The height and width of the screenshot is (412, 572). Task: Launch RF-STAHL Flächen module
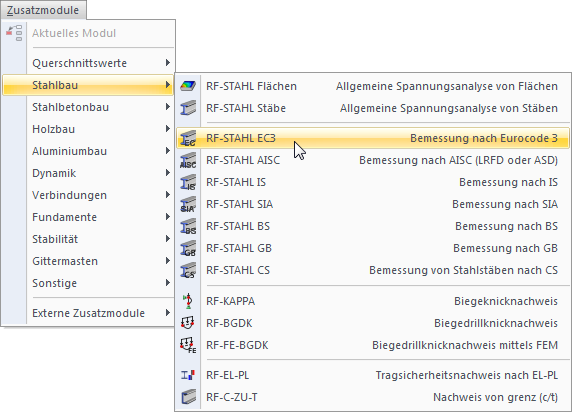click(x=373, y=86)
